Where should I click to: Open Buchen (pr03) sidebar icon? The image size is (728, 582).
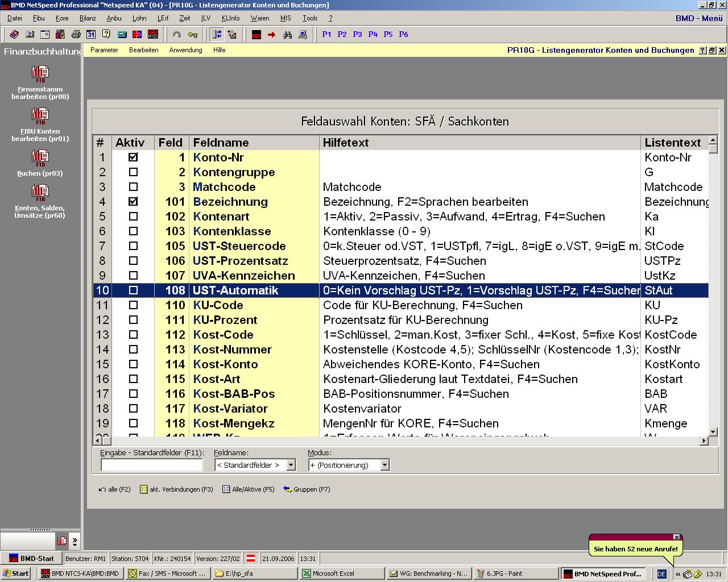(40, 158)
